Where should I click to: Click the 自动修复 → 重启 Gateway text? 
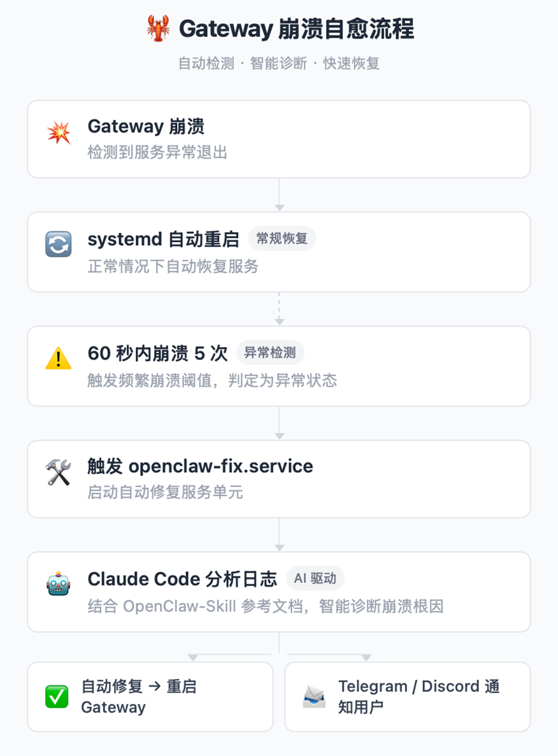pos(139,697)
